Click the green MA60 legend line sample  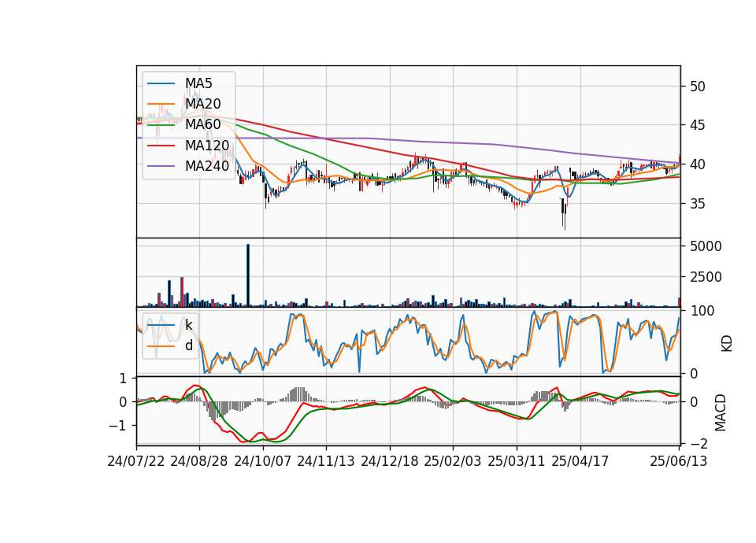pos(161,124)
